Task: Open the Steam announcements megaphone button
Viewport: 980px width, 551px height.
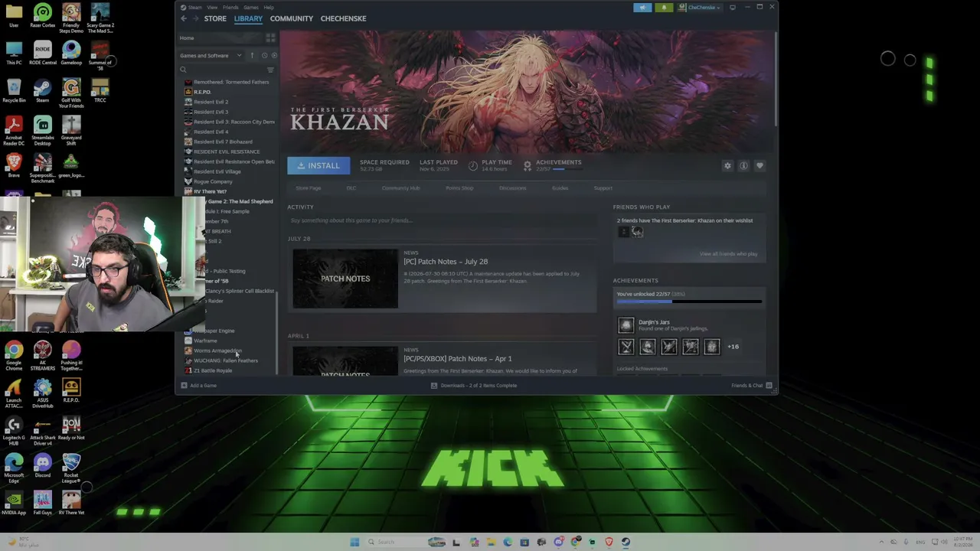Action: coord(642,8)
